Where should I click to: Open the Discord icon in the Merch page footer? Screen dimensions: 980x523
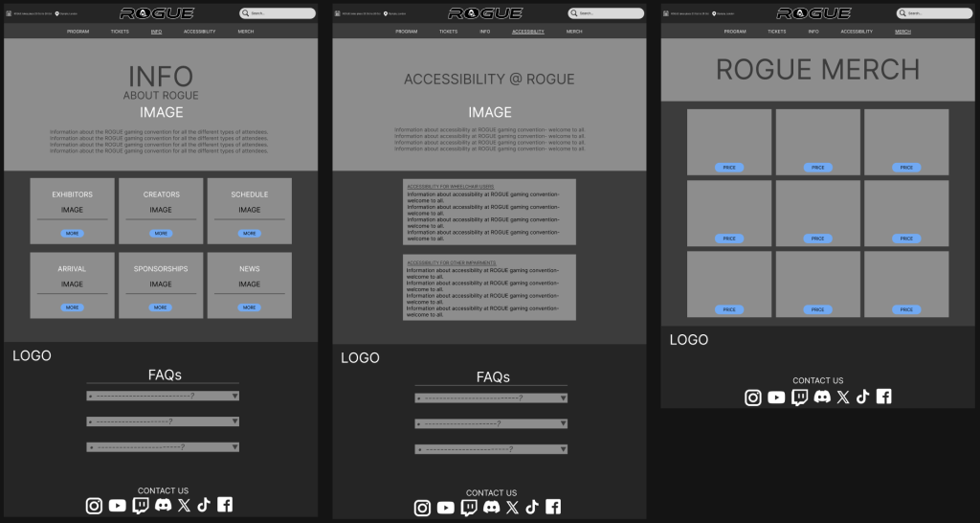tap(822, 398)
